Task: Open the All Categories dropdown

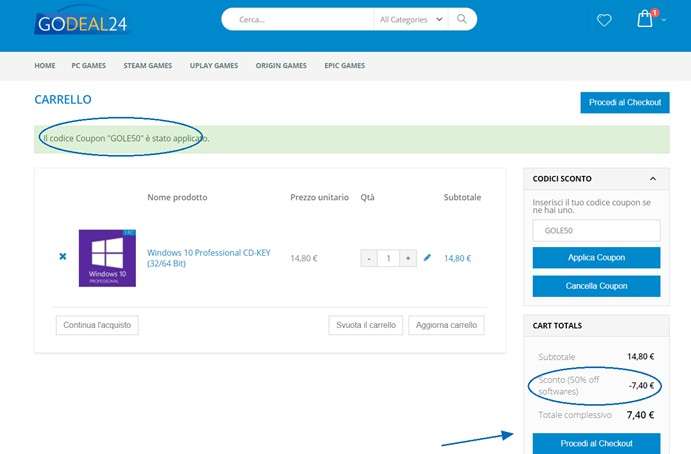Action: [x=411, y=19]
